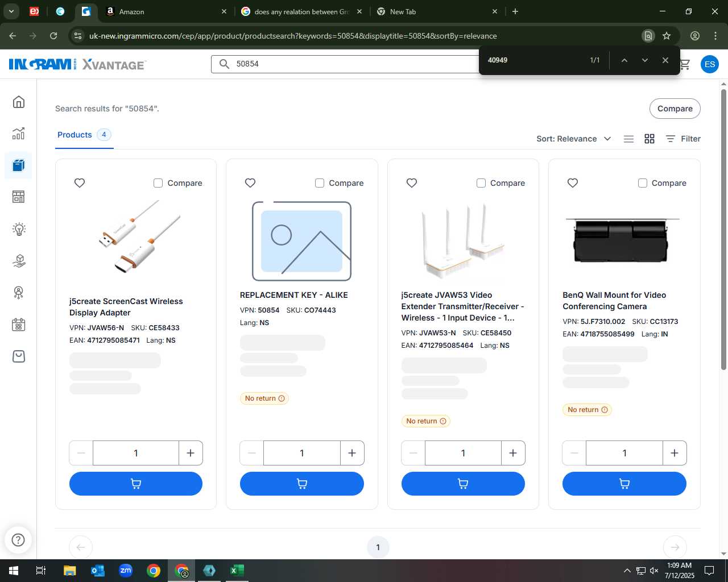Increase quantity for ScreenCast Wireless Display Adapter
The height and width of the screenshot is (582, 728).
click(x=191, y=453)
